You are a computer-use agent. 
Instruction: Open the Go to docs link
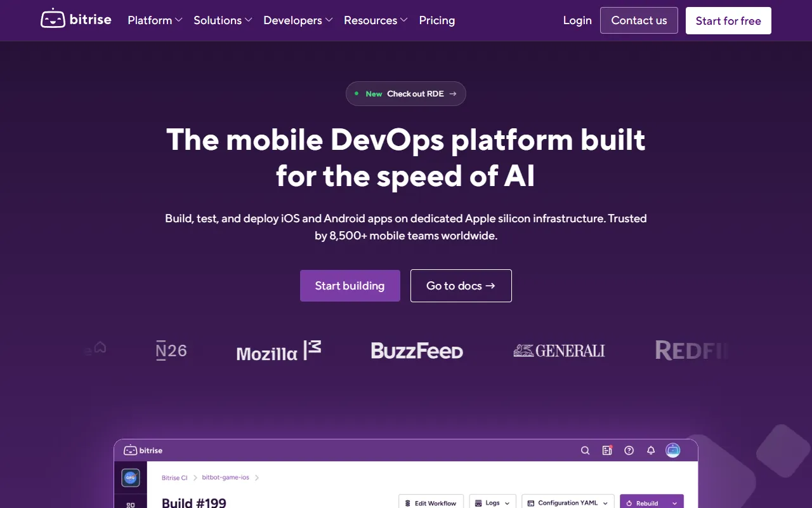(x=461, y=286)
